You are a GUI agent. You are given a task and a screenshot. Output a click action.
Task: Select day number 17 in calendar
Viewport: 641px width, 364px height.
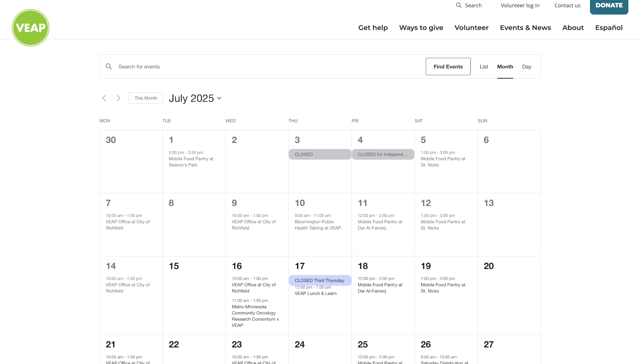click(x=300, y=266)
